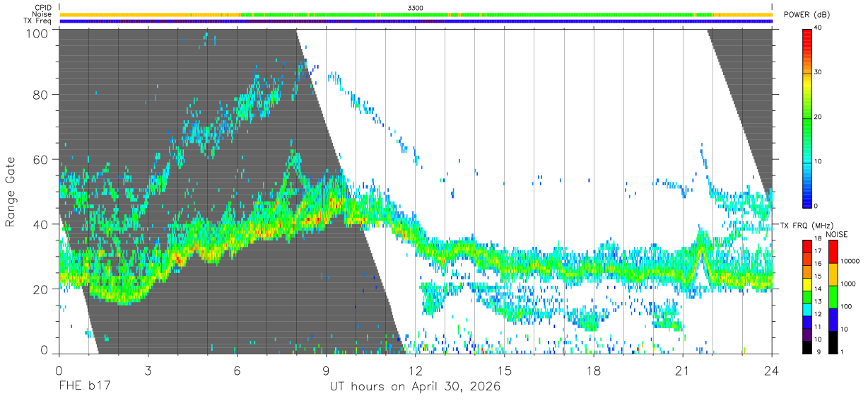
Task: Click the noise 10 blue swatch
Action: click(x=832, y=319)
